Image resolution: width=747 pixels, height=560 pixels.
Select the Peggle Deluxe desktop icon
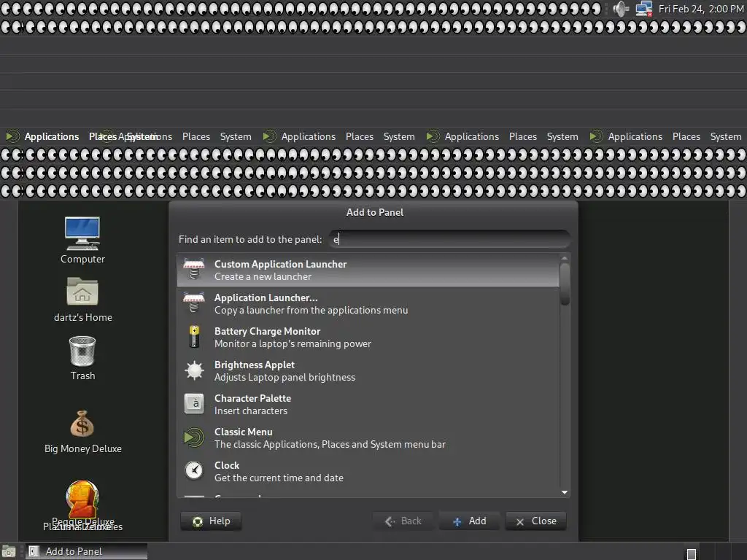coord(82,500)
